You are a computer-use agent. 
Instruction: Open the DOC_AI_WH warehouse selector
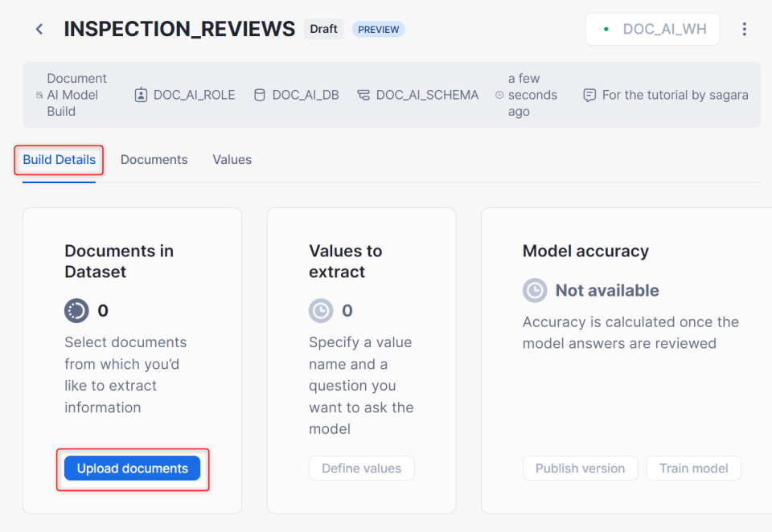click(x=652, y=30)
